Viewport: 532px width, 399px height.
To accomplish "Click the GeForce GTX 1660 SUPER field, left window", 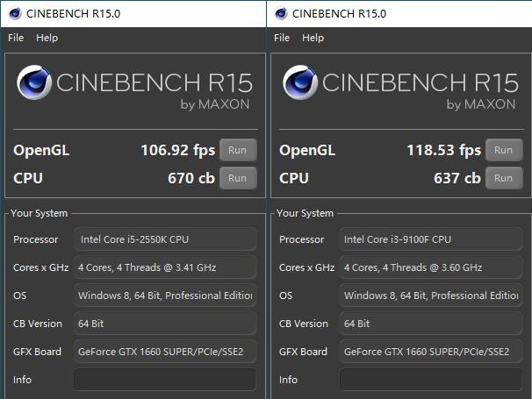I will (165, 352).
